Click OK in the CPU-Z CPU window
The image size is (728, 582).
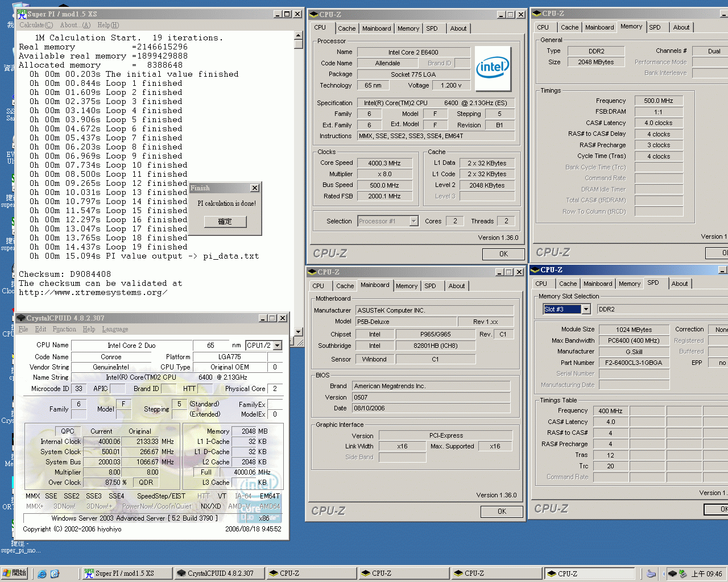pos(503,254)
